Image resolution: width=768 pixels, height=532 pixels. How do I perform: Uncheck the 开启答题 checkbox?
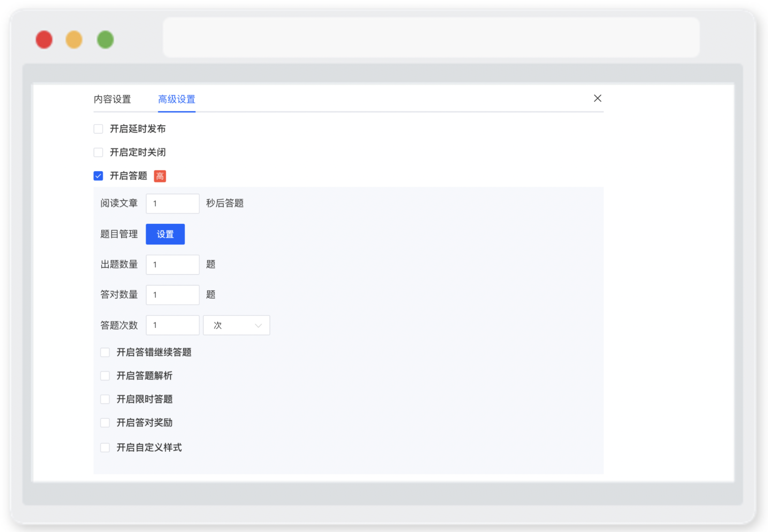pyautogui.click(x=98, y=176)
